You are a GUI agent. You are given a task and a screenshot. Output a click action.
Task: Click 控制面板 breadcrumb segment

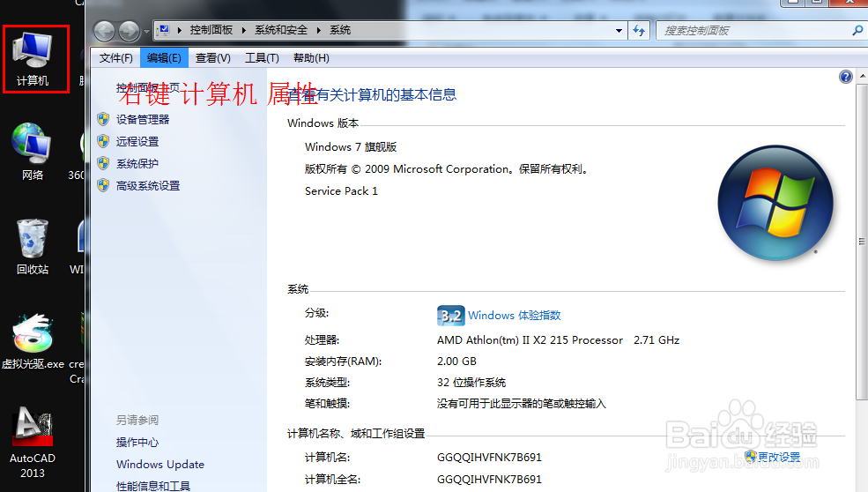pyautogui.click(x=211, y=30)
